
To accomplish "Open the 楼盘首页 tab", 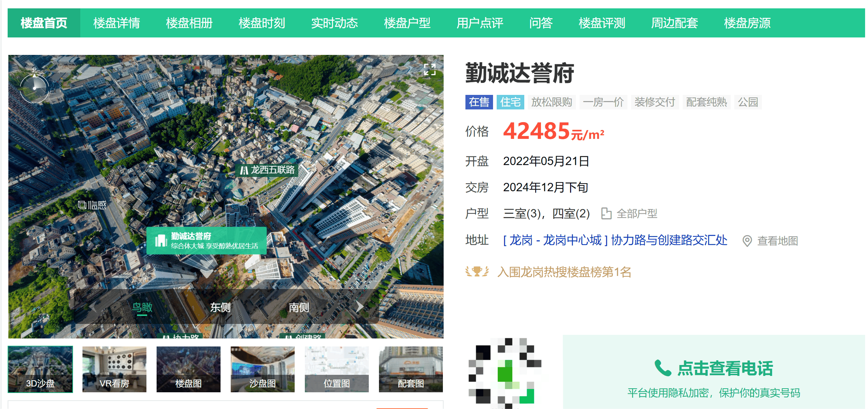I will pos(44,23).
